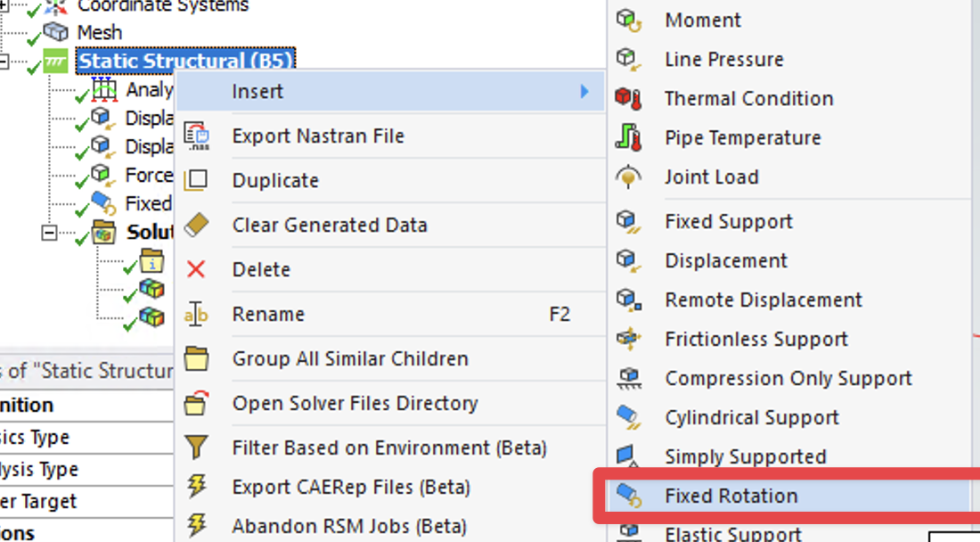Click the Frictionless Support icon

pyautogui.click(x=629, y=339)
